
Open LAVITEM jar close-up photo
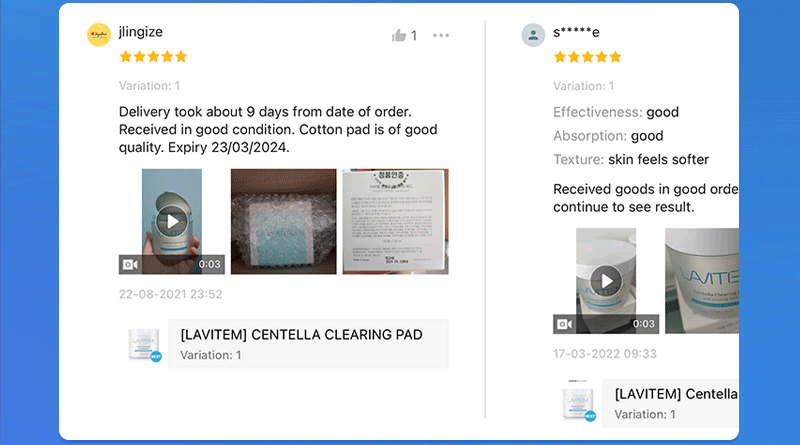pyautogui.click(x=702, y=281)
